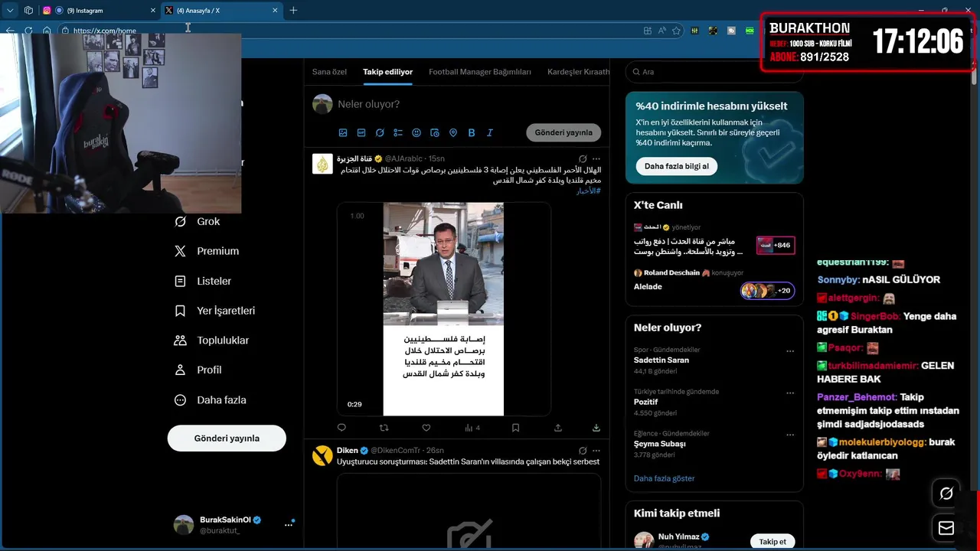Image resolution: width=980 pixels, height=551 pixels.
Task: Open Premium from the sidebar
Action: tap(207, 251)
